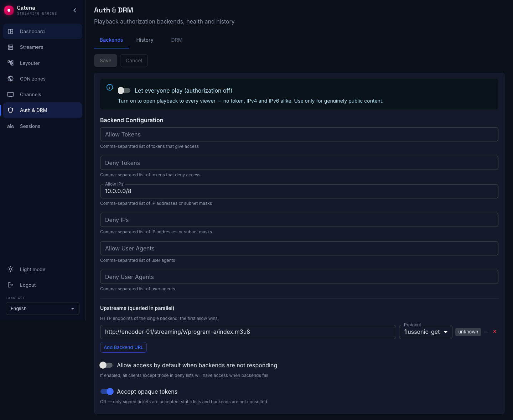
Task: Disable Accept opaque tokens switch
Action: (107, 392)
